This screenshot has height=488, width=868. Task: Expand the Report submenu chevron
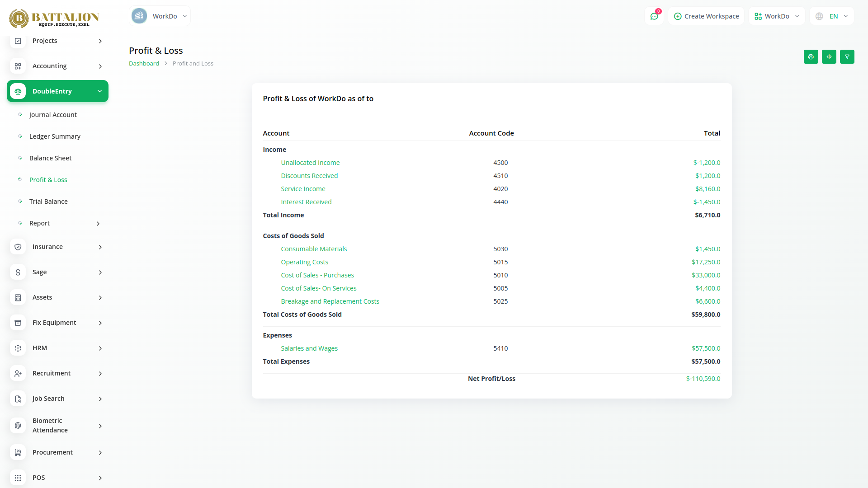click(98, 223)
